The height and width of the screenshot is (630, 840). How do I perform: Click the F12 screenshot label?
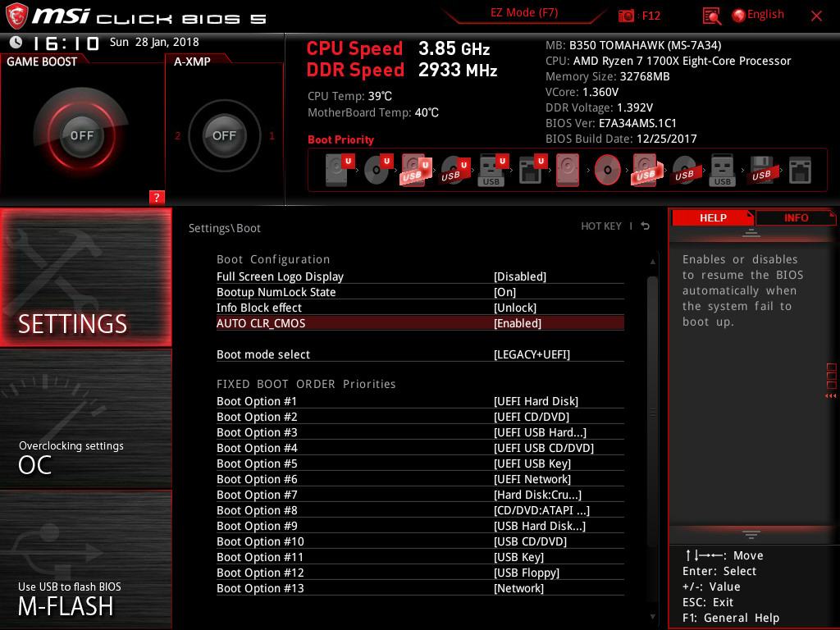point(651,16)
